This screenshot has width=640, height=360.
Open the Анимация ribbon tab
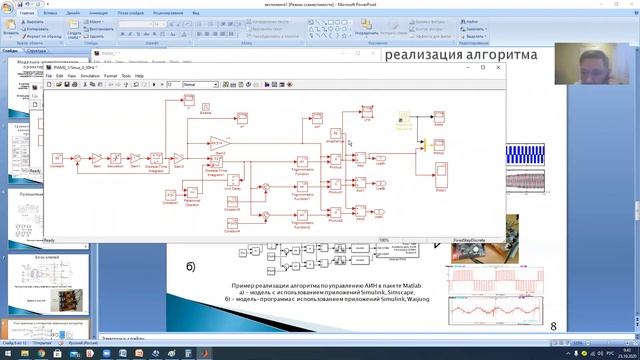(98, 13)
